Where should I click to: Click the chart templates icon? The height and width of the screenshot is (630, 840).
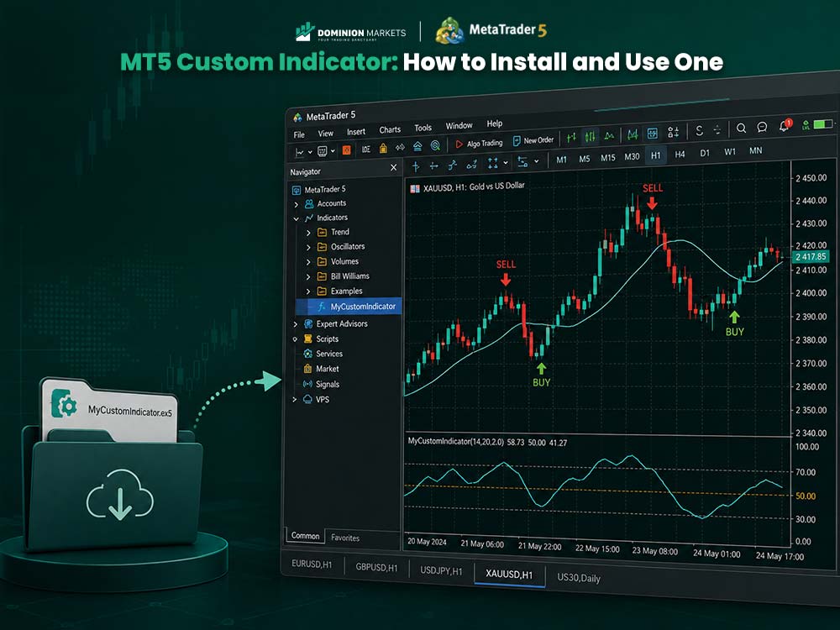[322, 151]
